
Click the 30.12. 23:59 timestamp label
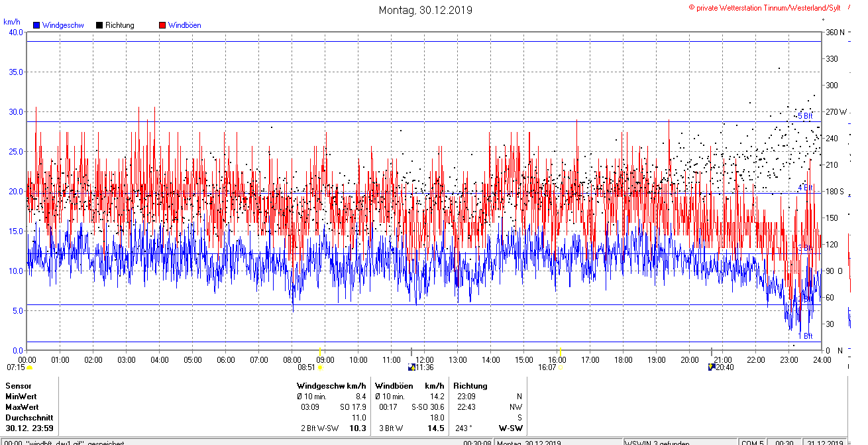[x=29, y=428]
